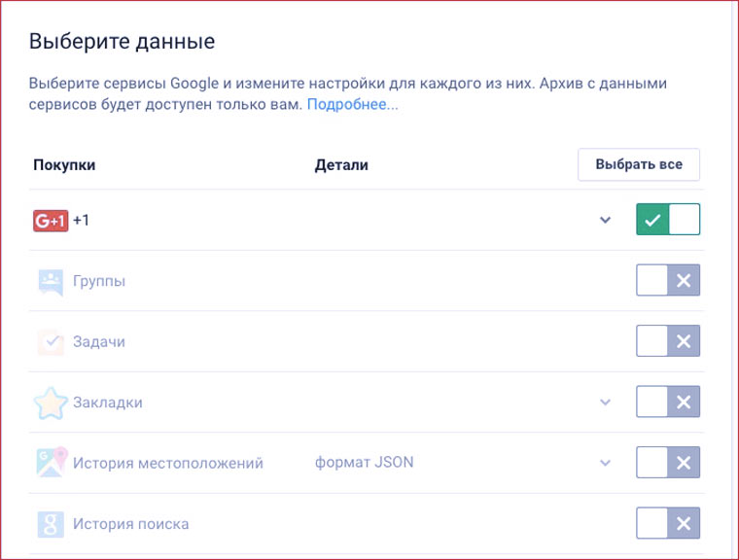Enable the Группы toggle switch

(668, 281)
